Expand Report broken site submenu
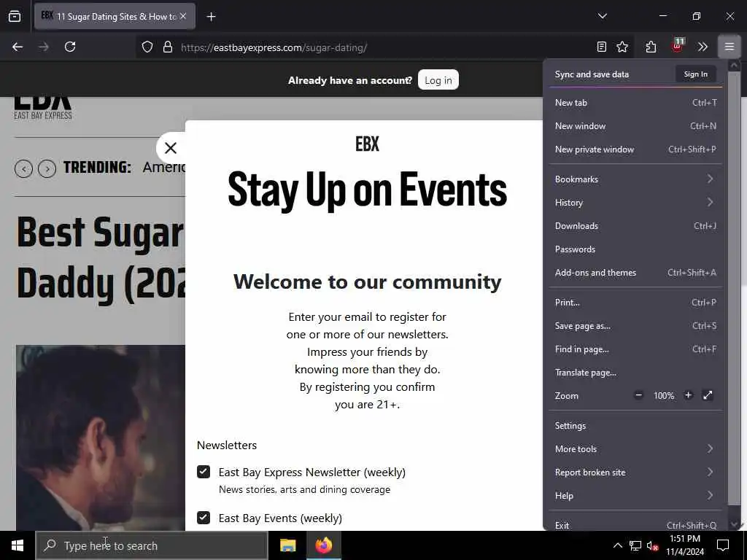Screen dimensions: 747x560 click(x=635, y=472)
